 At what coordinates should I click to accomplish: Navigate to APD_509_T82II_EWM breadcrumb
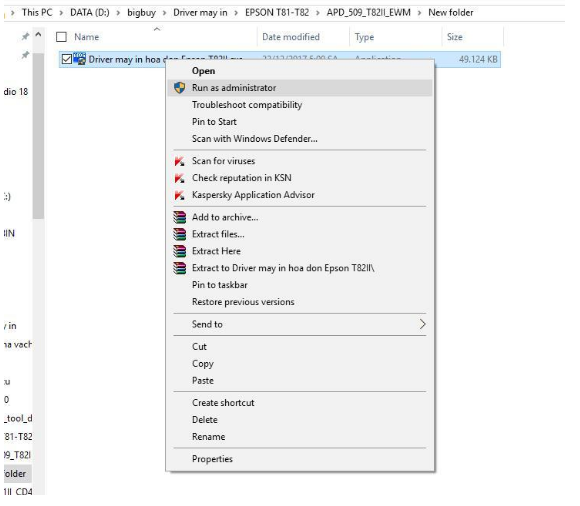tap(368, 13)
